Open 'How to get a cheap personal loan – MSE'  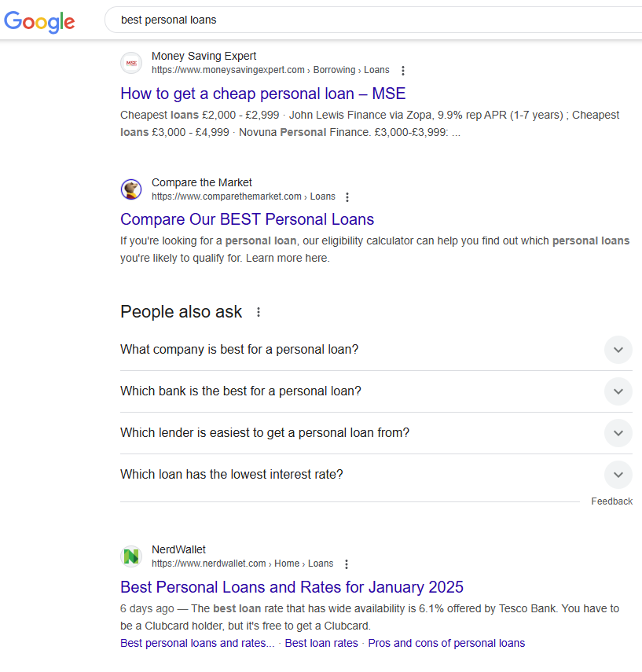(262, 94)
